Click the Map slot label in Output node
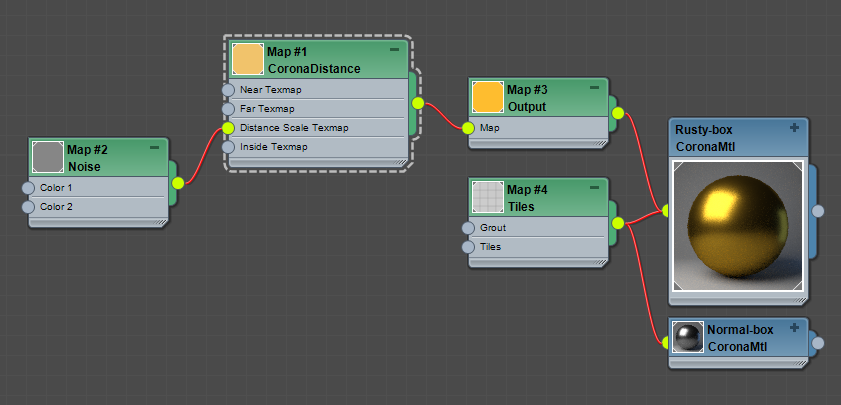 point(490,128)
